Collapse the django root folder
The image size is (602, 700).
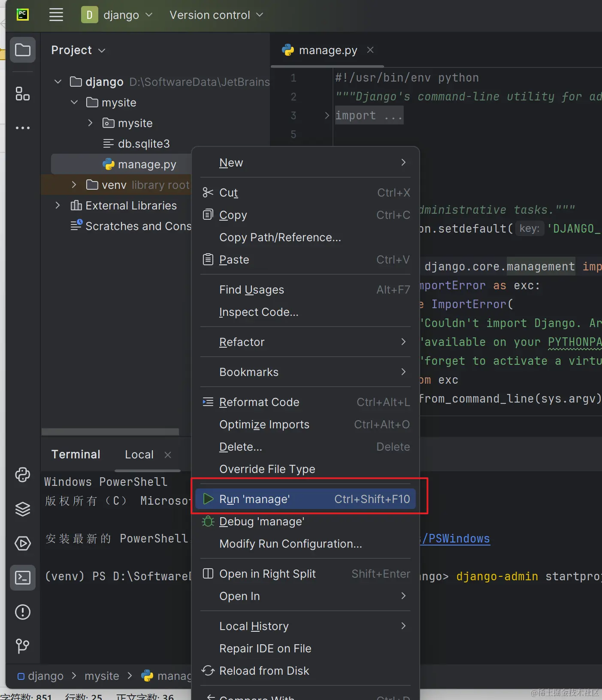tap(58, 82)
